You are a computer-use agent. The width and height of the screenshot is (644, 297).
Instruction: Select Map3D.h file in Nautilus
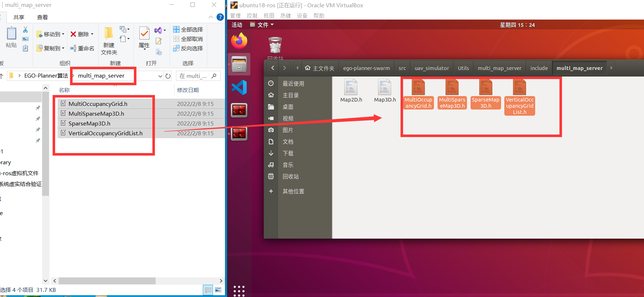point(385,91)
